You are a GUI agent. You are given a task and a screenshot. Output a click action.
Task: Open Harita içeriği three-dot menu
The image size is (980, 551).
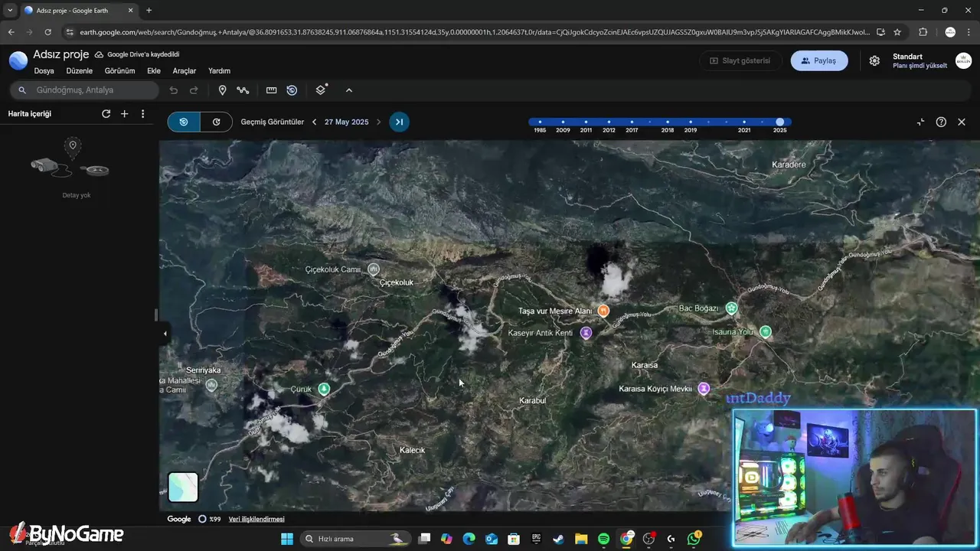tap(142, 114)
